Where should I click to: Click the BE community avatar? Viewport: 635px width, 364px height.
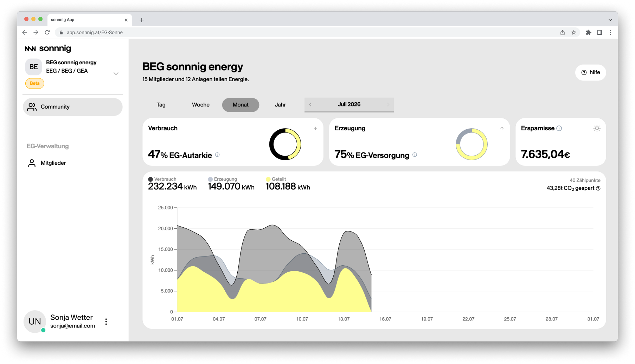pos(34,67)
